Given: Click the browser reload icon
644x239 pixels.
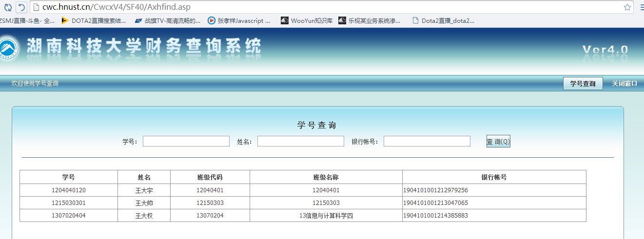Looking at the screenshot, I should pos(8,7).
